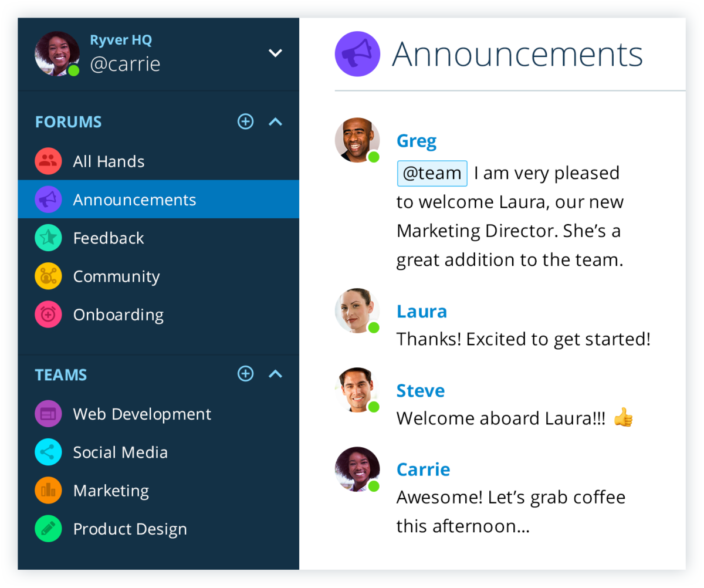Select the Social Media share icon
Screen dimensions: 704x588
[48, 452]
